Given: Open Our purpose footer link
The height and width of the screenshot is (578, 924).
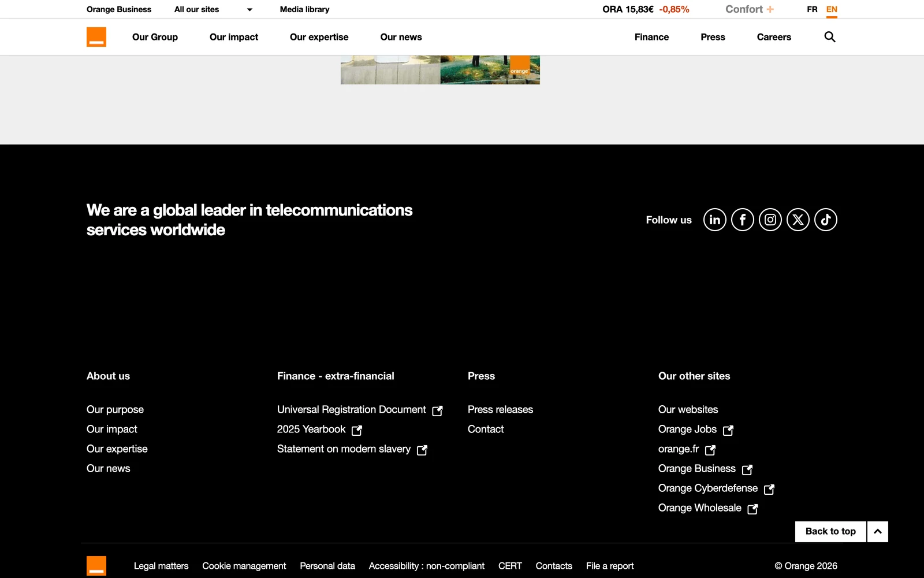Looking at the screenshot, I should point(115,409).
